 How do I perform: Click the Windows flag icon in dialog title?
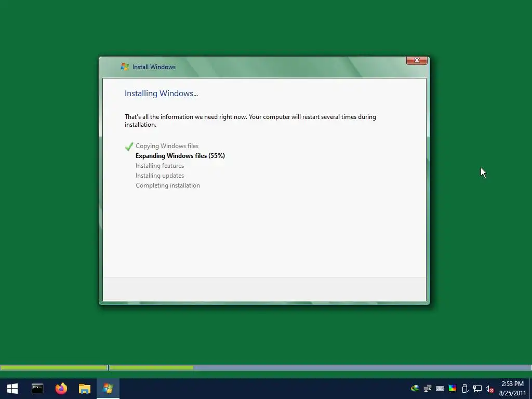point(125,66)
